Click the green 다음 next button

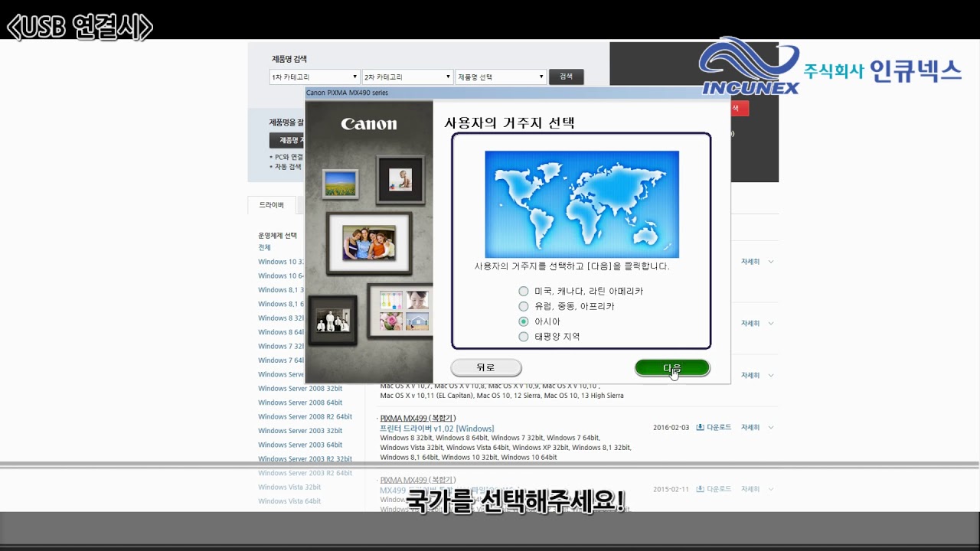[672, 368]
